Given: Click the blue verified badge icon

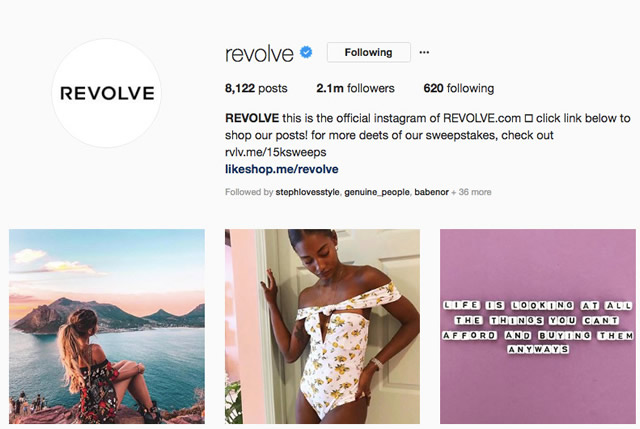Looking at the screenshot, I should pos(306,52).
